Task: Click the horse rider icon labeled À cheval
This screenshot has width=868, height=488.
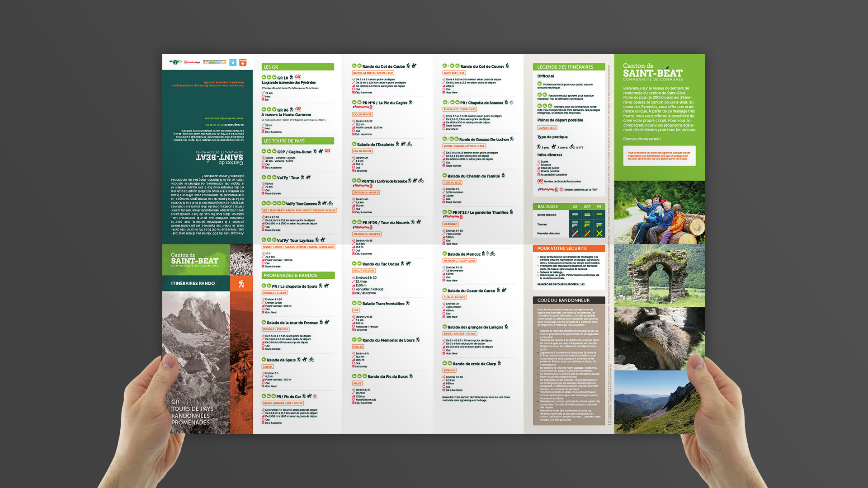Action: tap(554, 147)
